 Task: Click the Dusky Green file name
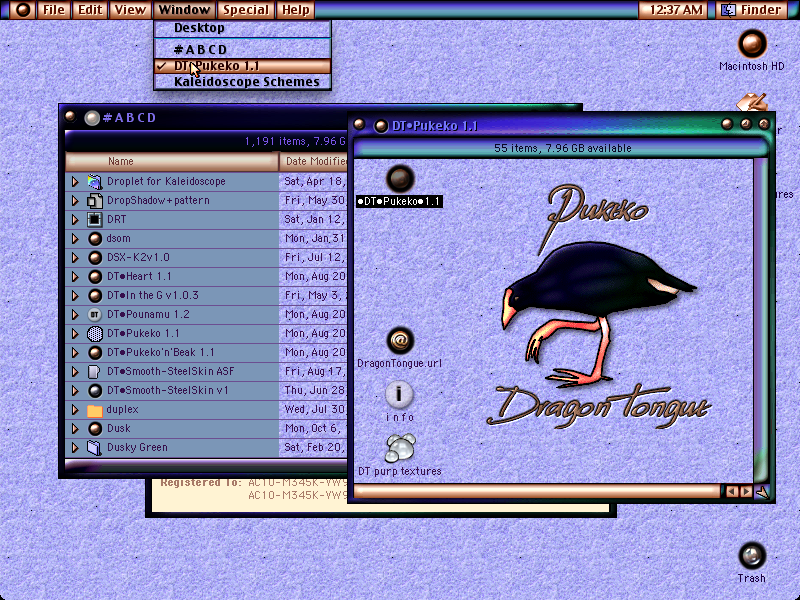[137, 447]
